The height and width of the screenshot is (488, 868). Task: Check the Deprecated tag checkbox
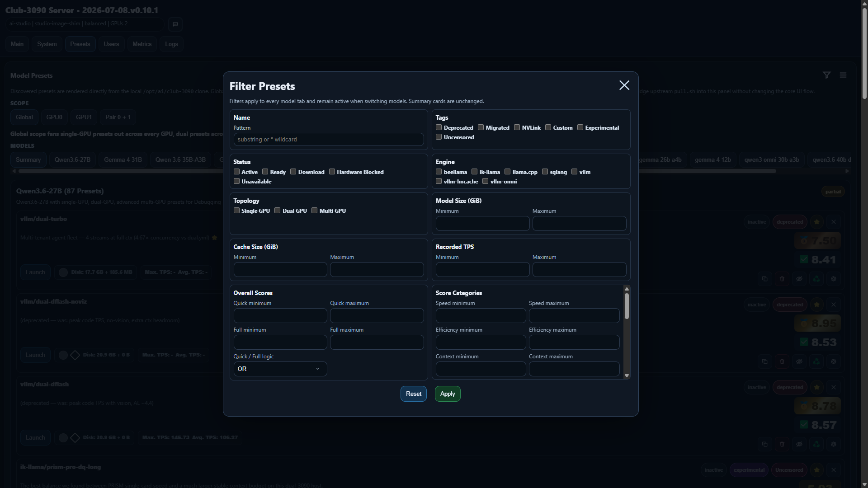tap(439, 127)
